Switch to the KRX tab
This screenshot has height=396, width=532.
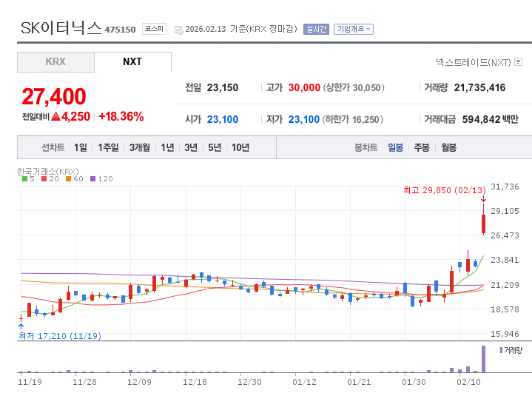coord(55,61)
